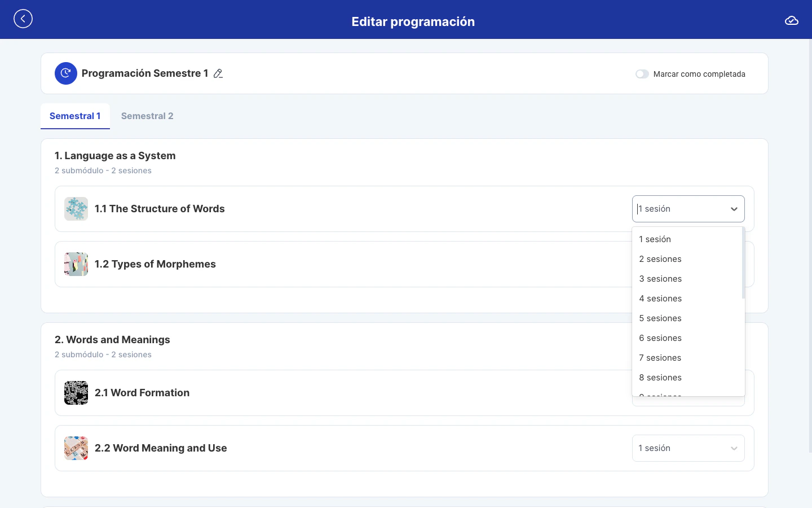The image size is (812, 508).
Task: Go back using the circled arrow icon
Action: tap(23, 19)
